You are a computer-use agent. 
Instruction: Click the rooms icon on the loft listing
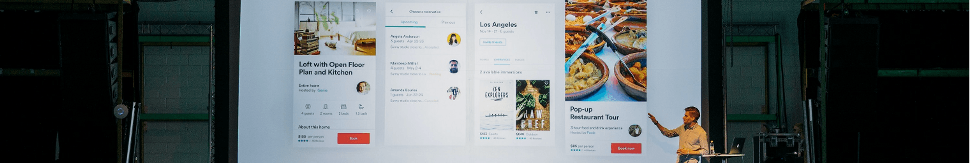(325, 107)
